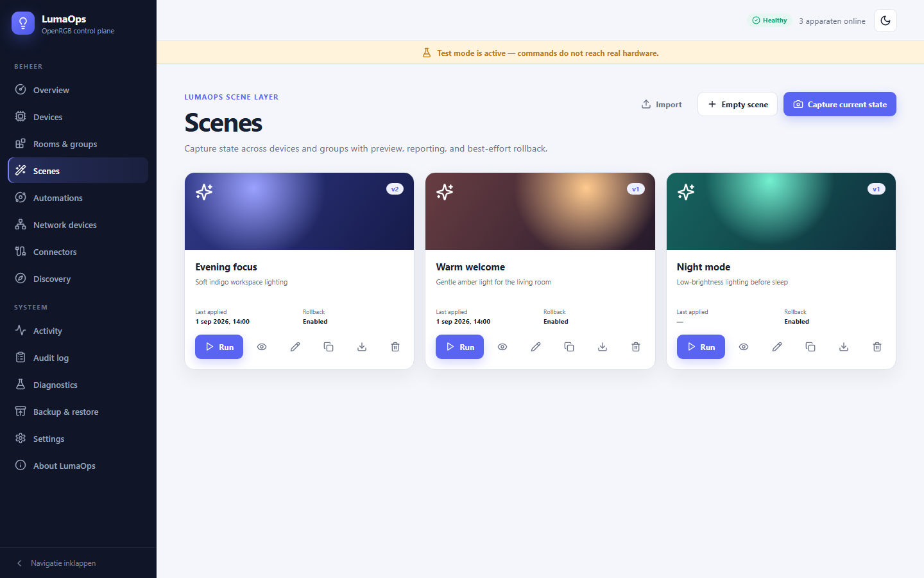Open Rooms & groups
Screen dimensions: 924x578
coord(78,144)
